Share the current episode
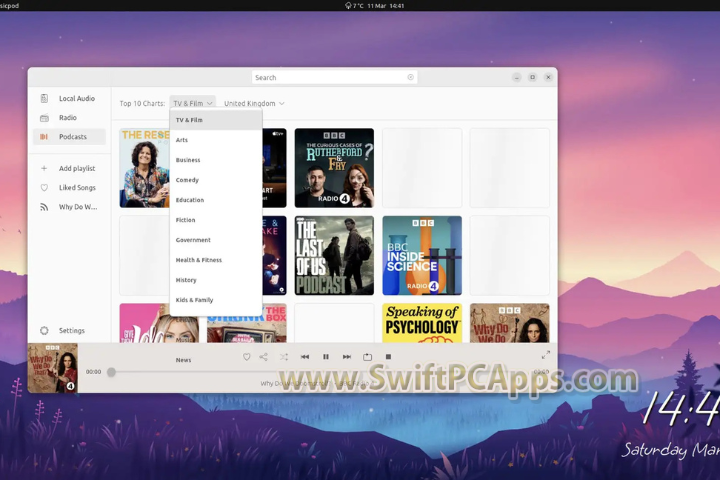Screen dimensions: 720x480 [x=264, y=357]
